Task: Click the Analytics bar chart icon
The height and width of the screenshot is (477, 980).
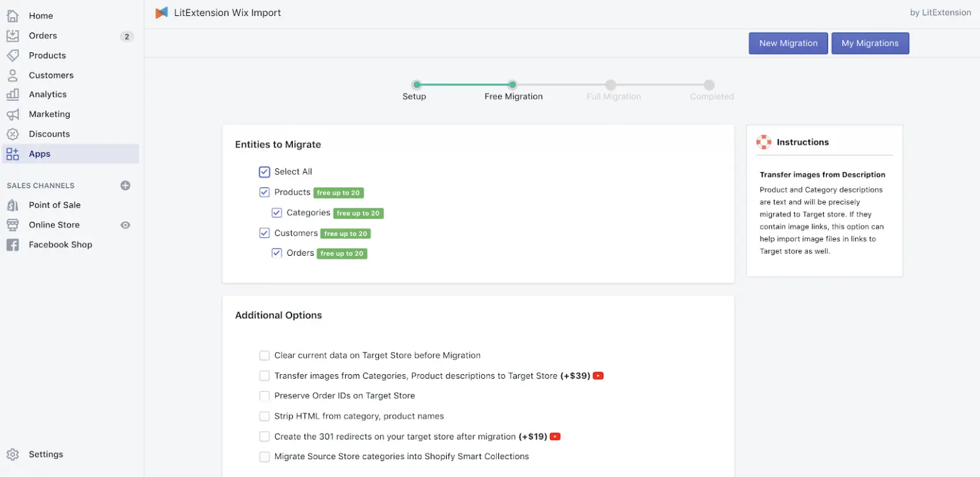Action: 13,94
